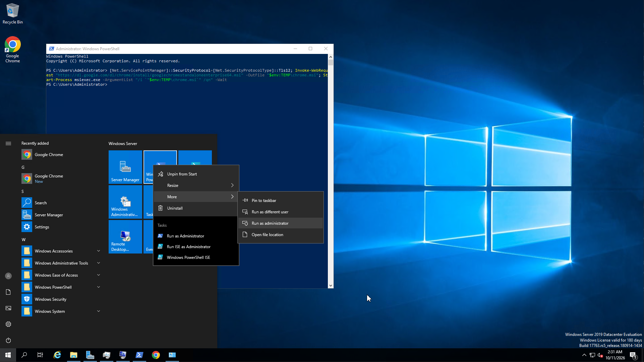The width and height of the screenshot is (644, 362).
Task: Click the Server Manager tile
Action: click(125, 167)
